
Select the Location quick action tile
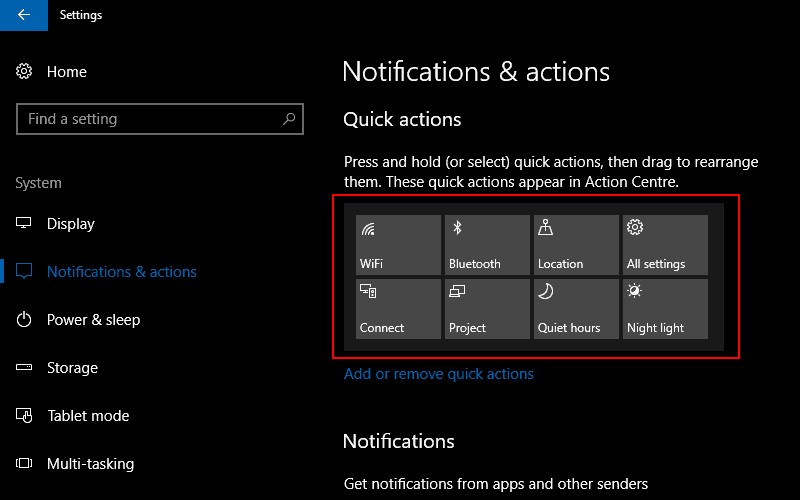[x=576, y=245]
